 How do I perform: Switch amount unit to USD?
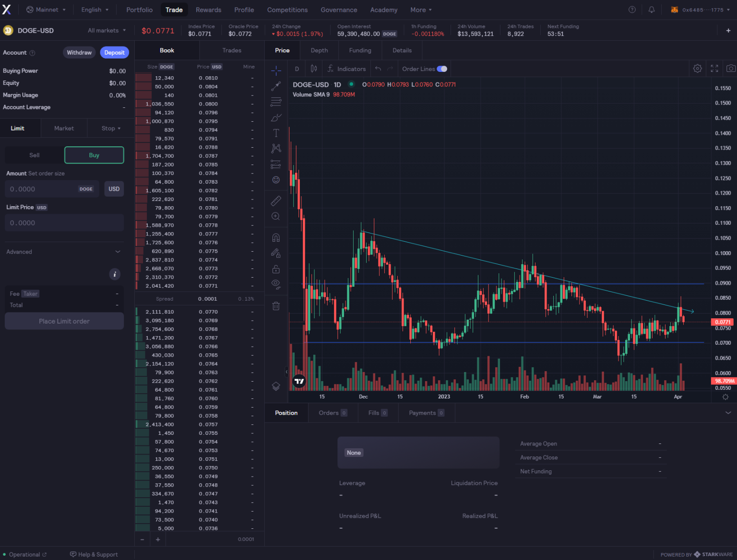click(x=114, y=189)
